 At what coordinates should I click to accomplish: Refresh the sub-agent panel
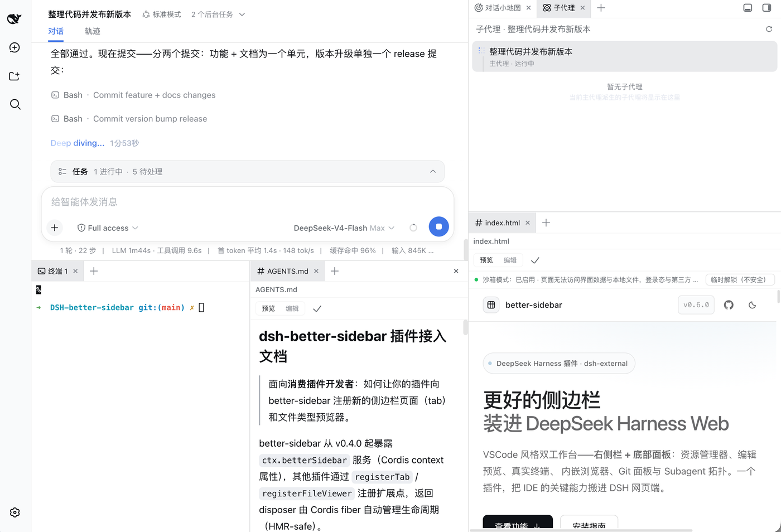tap(769, 29)
